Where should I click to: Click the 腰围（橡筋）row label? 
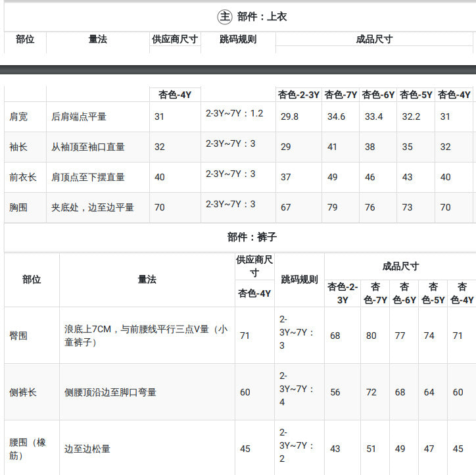pos(28,449)
